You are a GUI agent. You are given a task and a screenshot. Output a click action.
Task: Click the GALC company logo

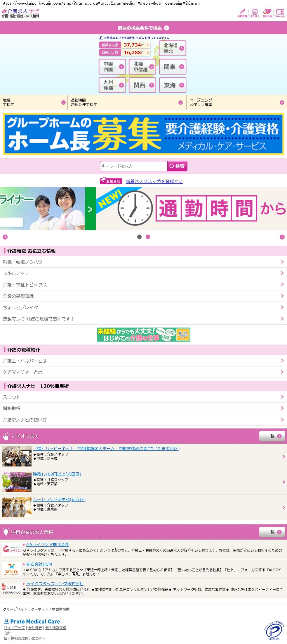coord(12,550)
